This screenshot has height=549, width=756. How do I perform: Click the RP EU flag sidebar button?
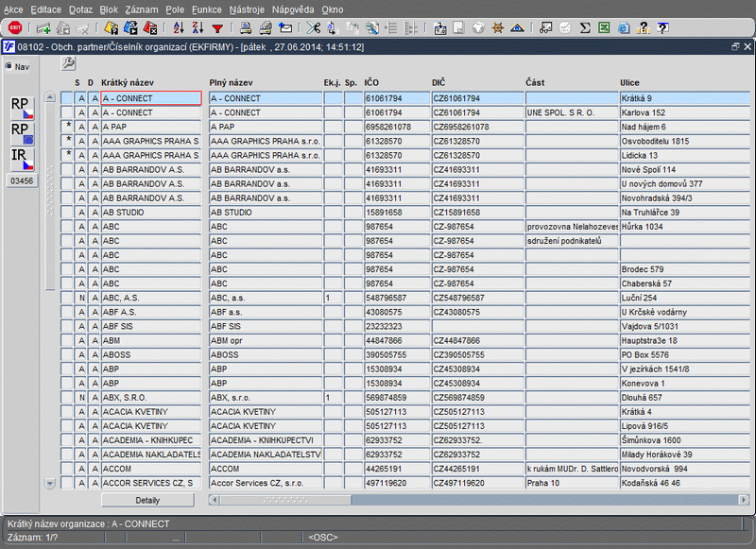[22, 133]
